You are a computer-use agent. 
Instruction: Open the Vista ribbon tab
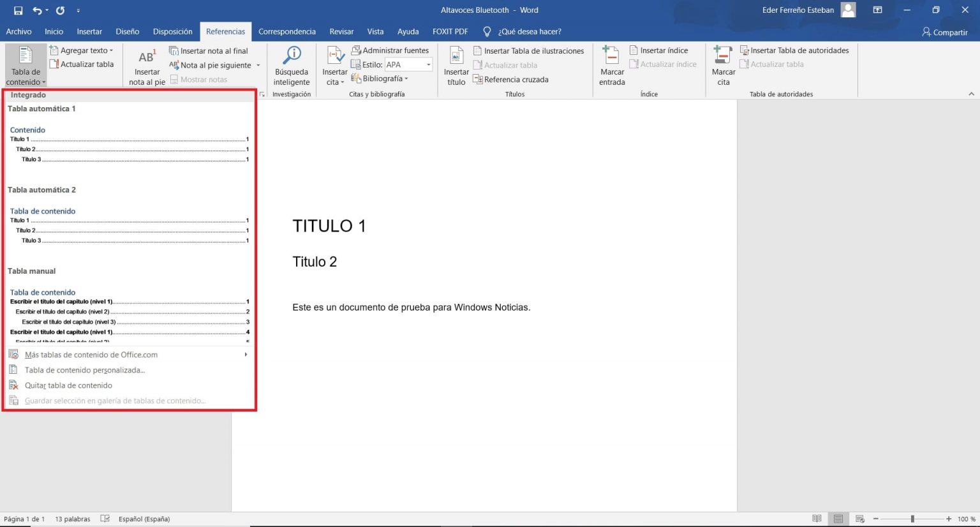coord(375,31)
